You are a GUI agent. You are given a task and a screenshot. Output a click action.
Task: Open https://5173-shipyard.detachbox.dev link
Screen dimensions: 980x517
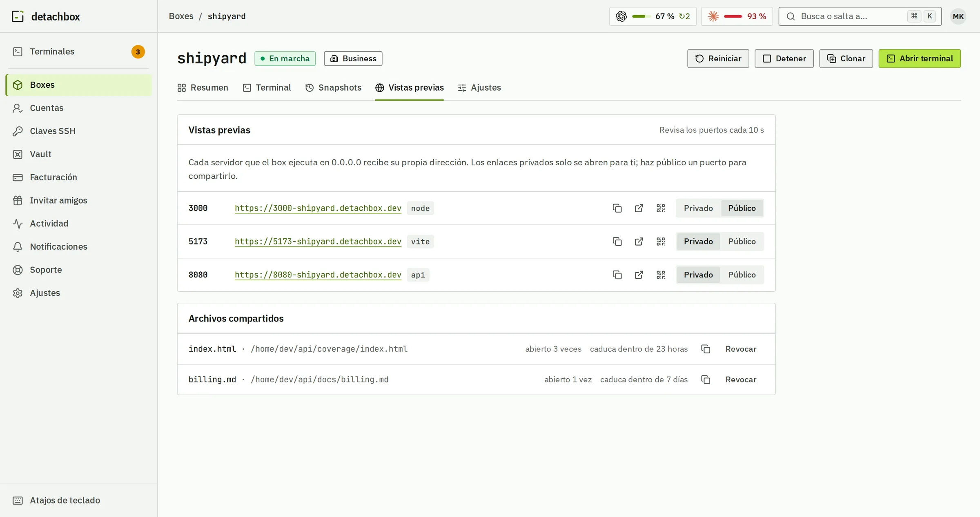tap(318, 242)
